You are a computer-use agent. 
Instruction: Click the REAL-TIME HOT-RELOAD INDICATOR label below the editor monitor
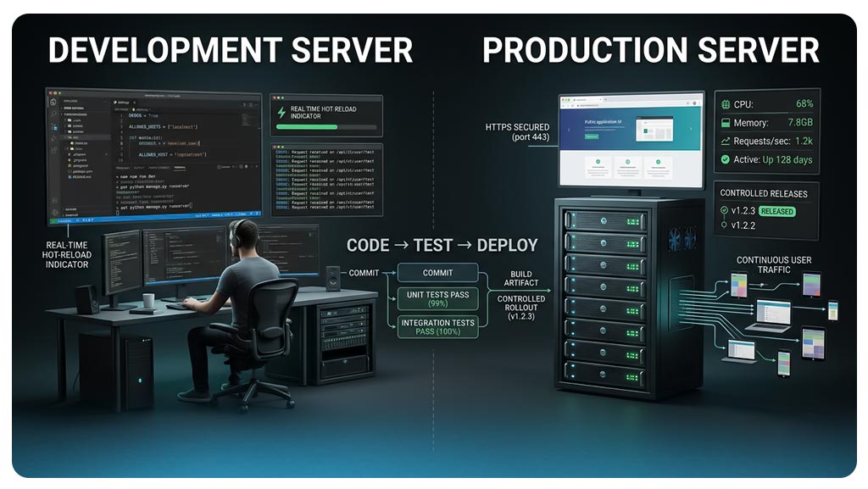(x=67, y=255)
